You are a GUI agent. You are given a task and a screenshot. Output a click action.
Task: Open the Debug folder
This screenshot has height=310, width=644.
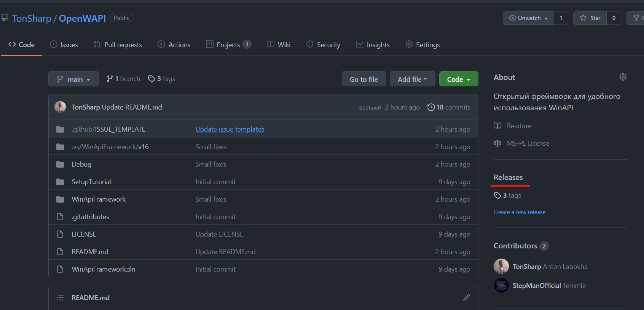(x=81, y=164)
